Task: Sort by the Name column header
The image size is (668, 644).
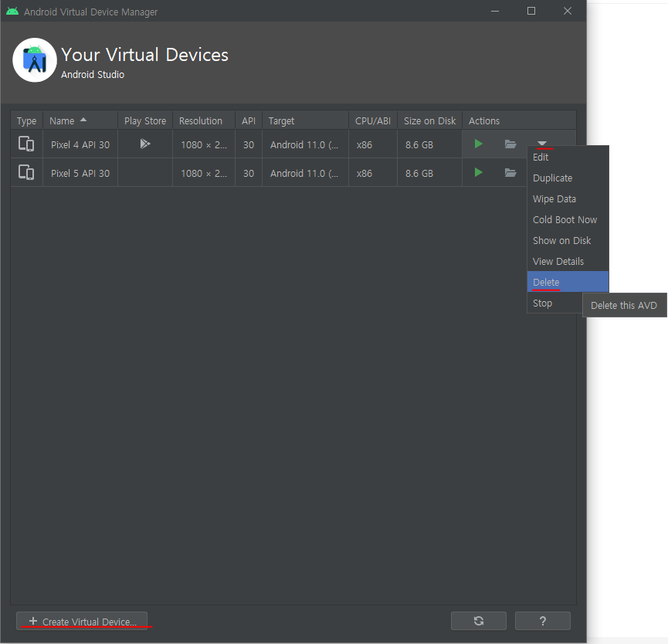Action: click(80, 120)
